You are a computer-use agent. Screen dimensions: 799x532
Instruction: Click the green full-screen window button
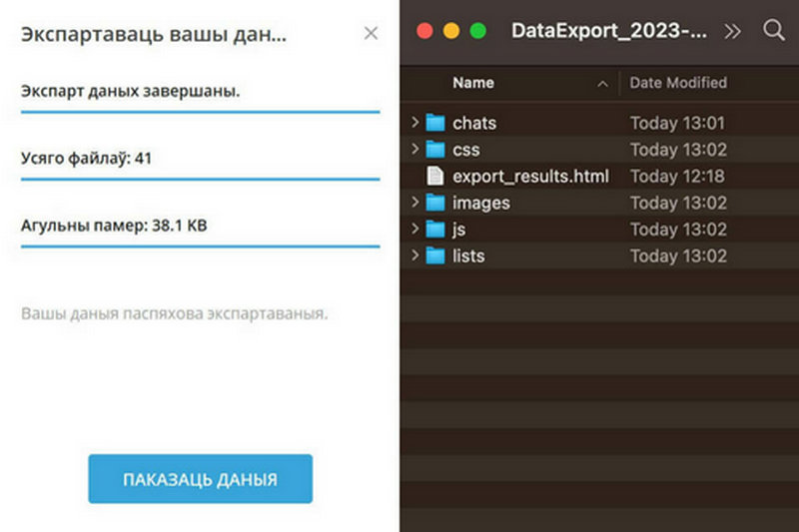(478, 31)
